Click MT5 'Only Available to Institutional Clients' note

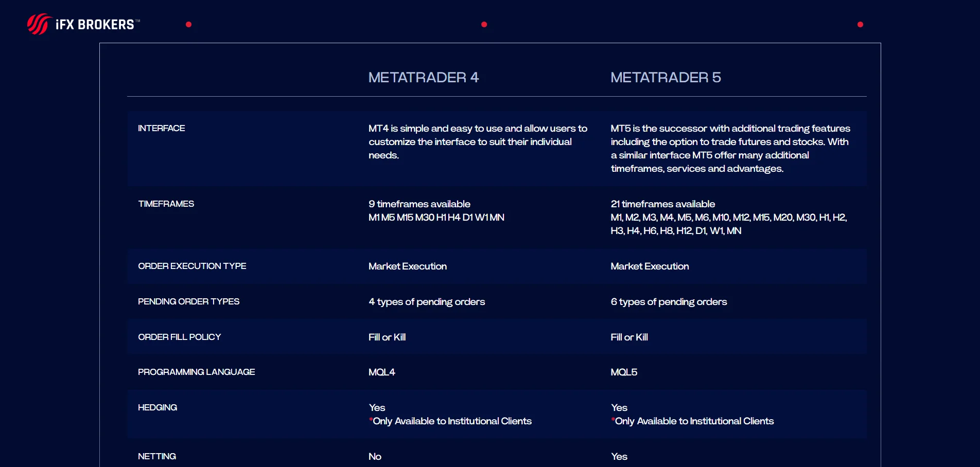click(692, 421)
